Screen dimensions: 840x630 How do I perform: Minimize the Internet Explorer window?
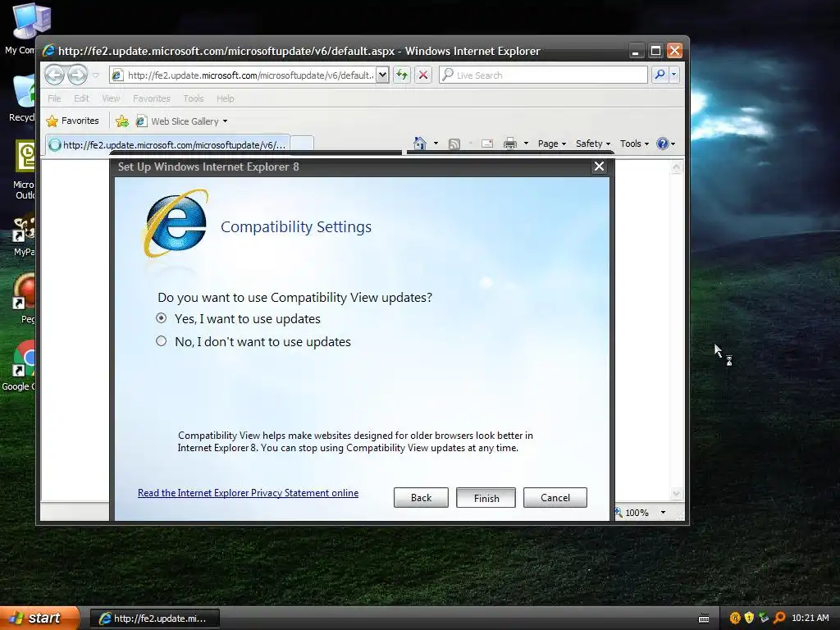pyautogui.click(x=636, y=51)
